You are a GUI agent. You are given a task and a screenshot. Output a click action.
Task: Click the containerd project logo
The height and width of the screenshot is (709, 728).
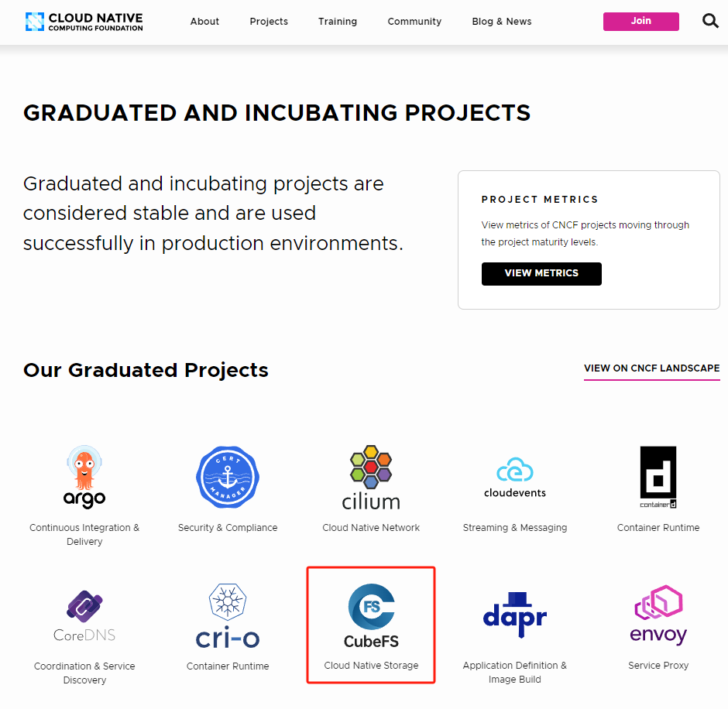pyautogui.click(x=658, y=478)
